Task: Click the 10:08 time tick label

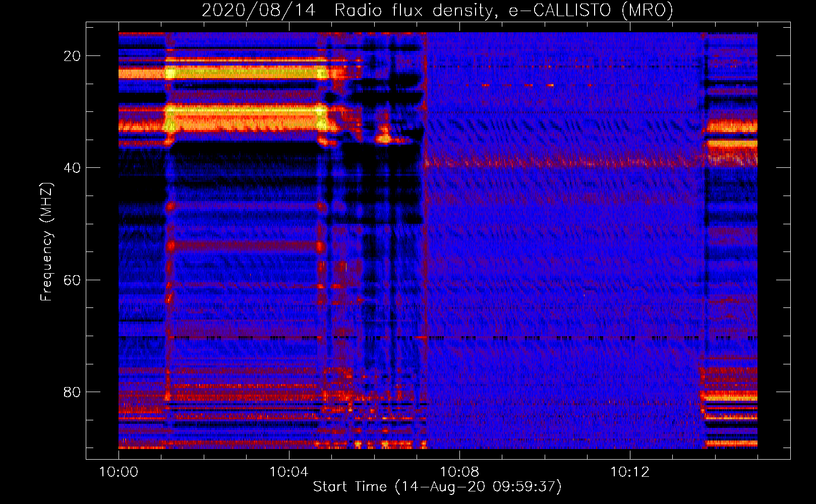Action: point(459,472)
